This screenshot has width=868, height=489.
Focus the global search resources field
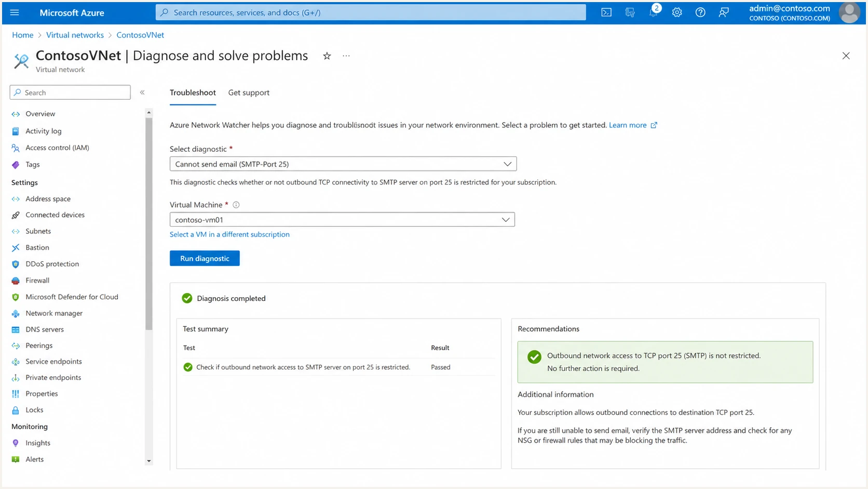pos(371,12)
